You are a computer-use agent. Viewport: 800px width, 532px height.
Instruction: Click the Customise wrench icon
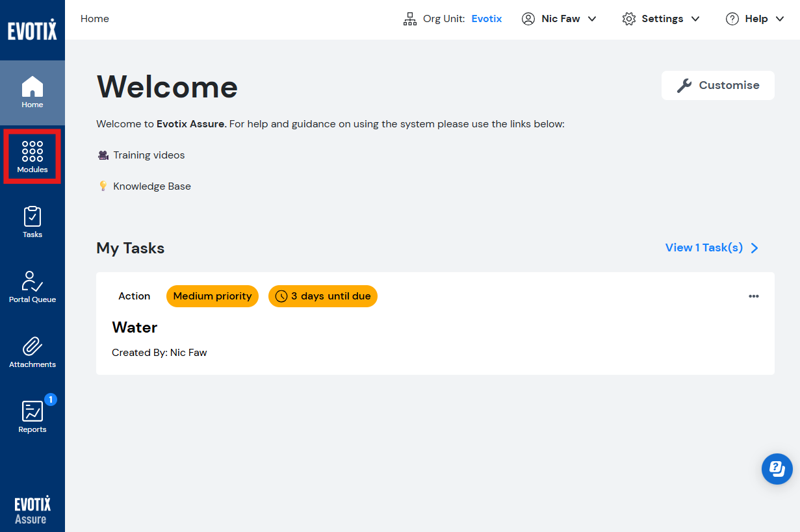[684, 86]
